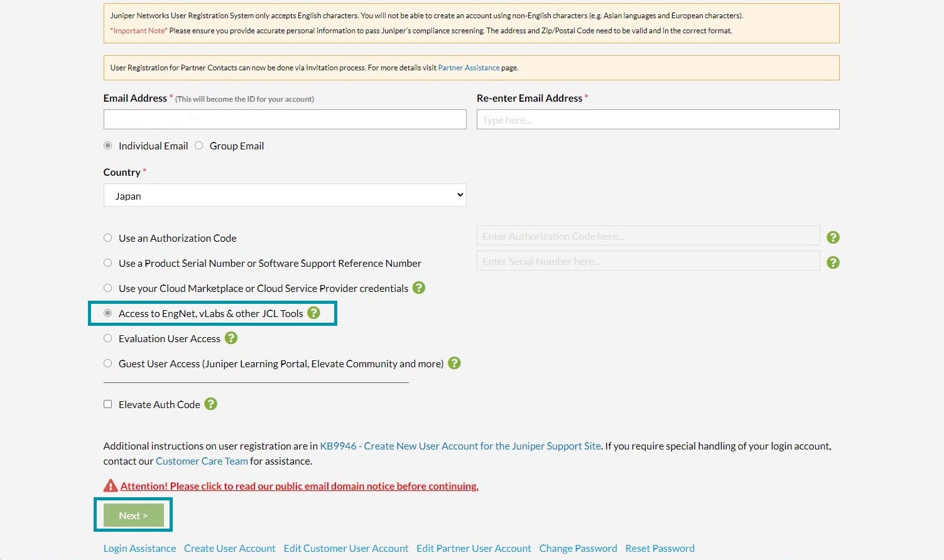Click help icon beside Cloud Marketplace option
This screenshot has height=560, width=944.
click(x=418, y=288)
